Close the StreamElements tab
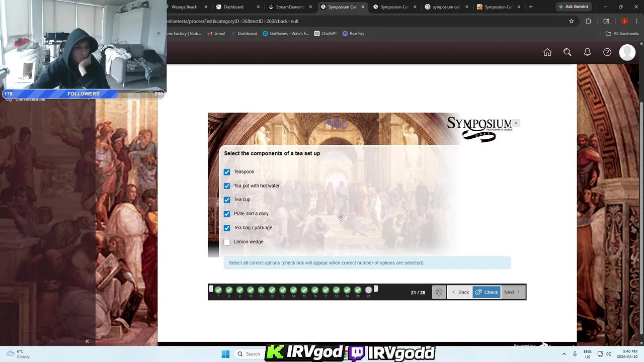644x362 pixels. pos(310,7)
